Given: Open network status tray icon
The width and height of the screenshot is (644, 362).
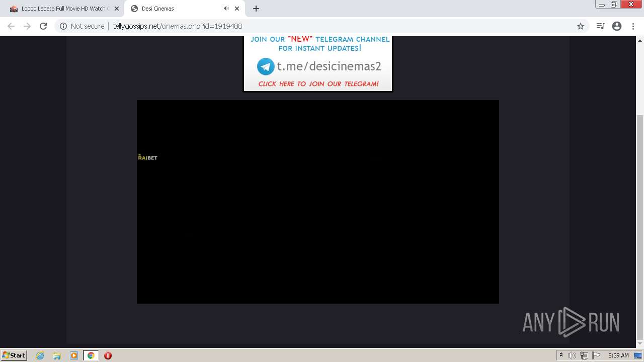Looking at the screenshot, I should click(584, 355).
